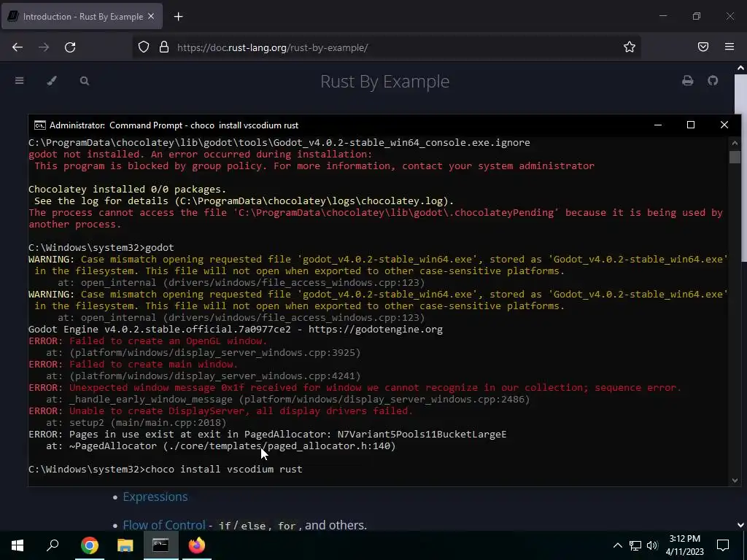Image resolution: width=747 pixels, height=560 pixels.
Task: Print the Rust By Example book
Action: coord(687,81)
